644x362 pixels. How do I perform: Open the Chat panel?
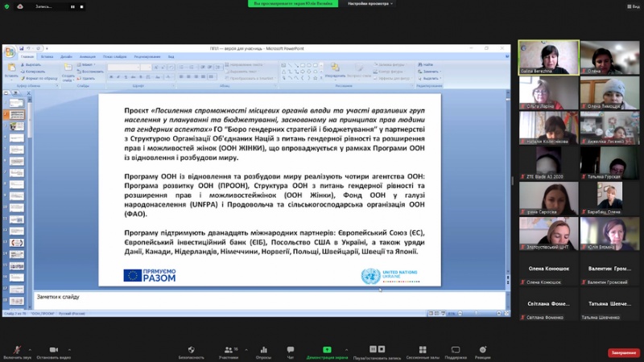[291, 350]
